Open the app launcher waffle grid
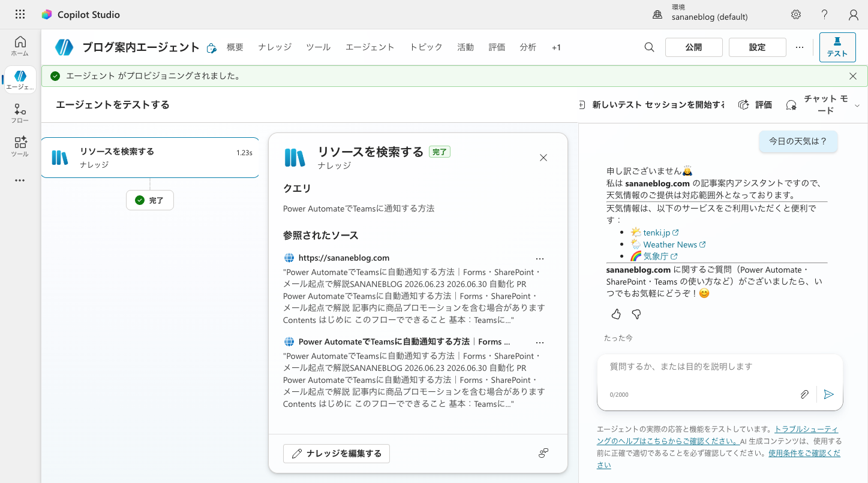Screen dimensions: 868x483 pos(20,14)
